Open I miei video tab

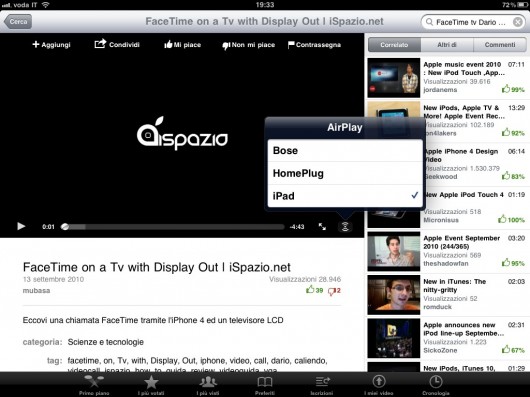click(x=379, y=385)
